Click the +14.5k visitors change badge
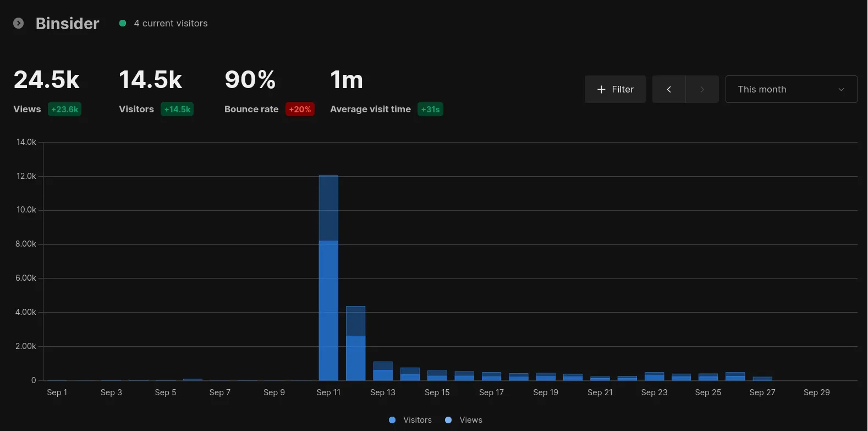868x431 pixels. click(x=177, y=109)
